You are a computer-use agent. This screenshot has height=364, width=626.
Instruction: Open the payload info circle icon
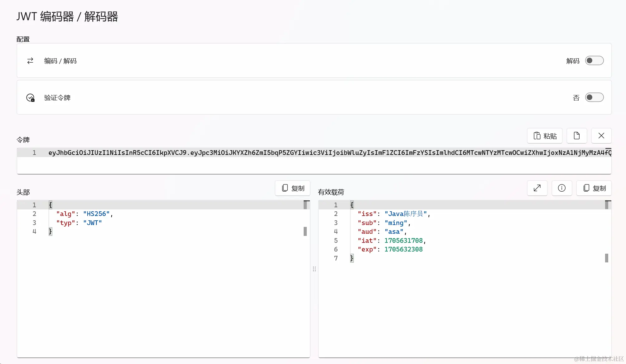(561, 188)
